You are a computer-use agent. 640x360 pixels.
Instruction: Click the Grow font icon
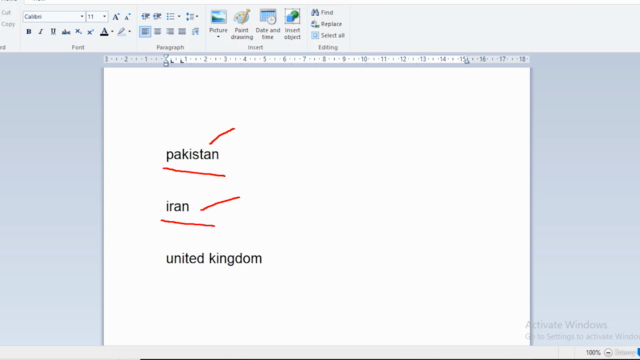pyautogui.click(x=116, y=16)
